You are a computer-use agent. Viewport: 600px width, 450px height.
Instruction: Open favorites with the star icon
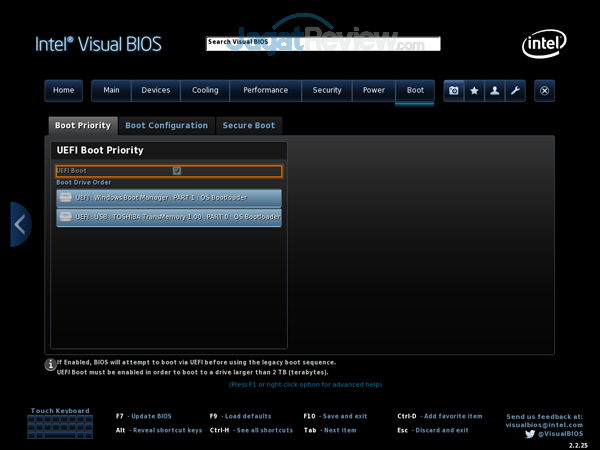pos(474,90)
